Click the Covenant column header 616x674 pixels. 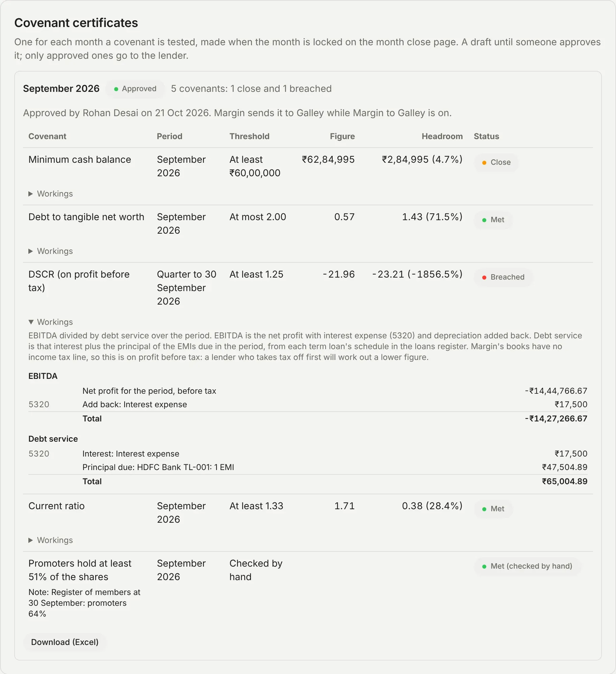pos(47,136)
